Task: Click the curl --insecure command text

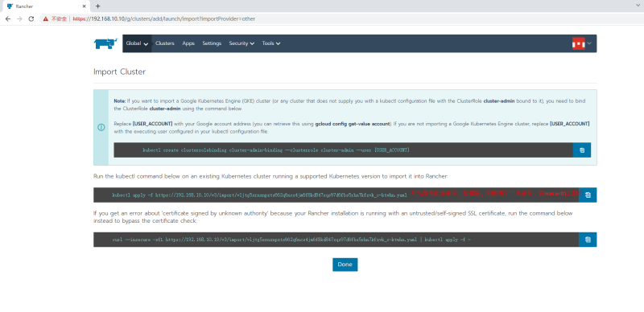Action: [291, 240]
